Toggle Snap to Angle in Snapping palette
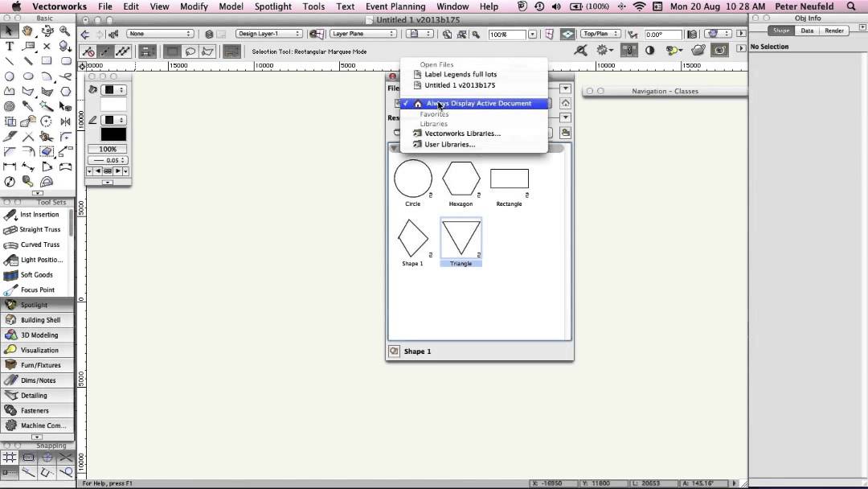The width and height of the screenshot is (868, 489). coord(47,458)
